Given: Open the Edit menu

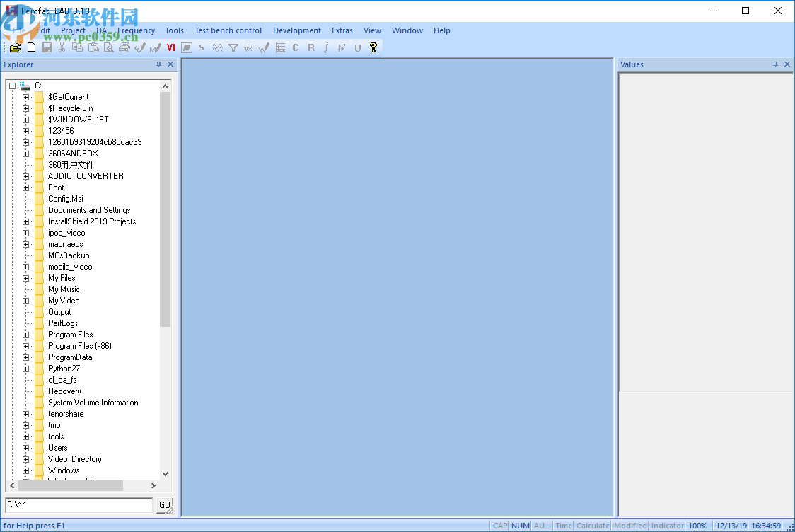Looking at the screenshot, I should coord(43,30).
